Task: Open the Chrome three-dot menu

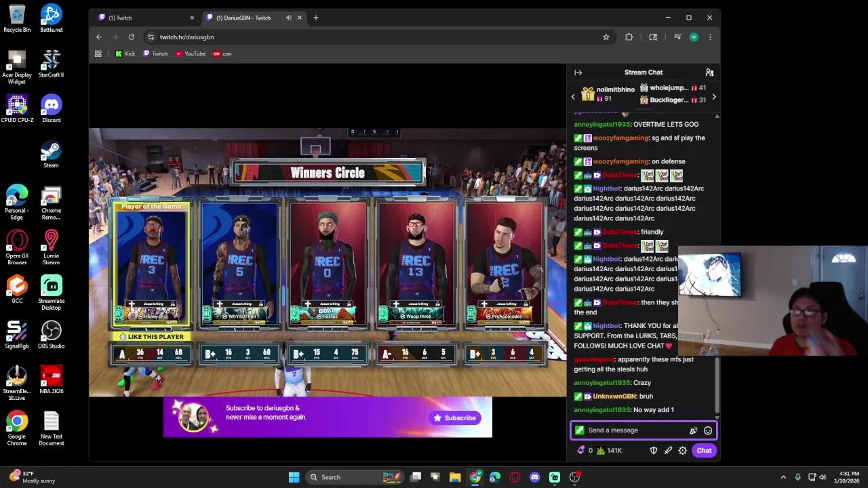Action: tap(710, 37)
